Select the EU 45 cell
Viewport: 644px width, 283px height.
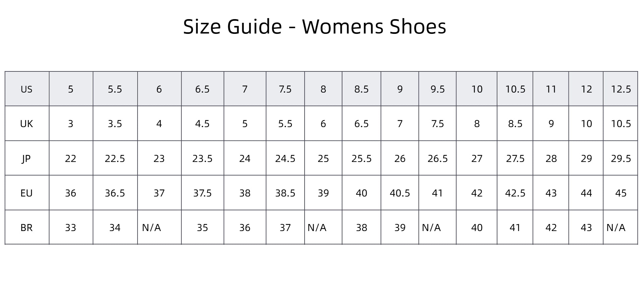[x=621, y=193]
